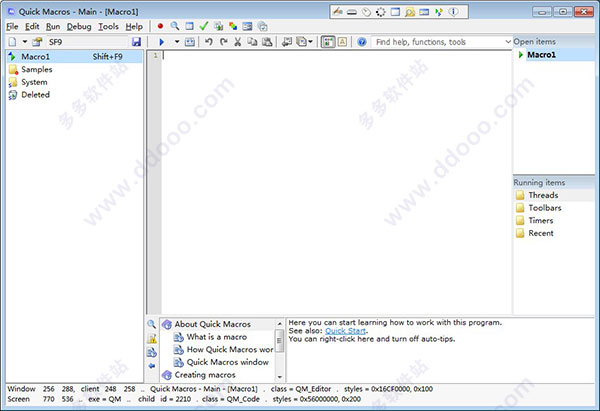Image resolution: width=600 pixels, height=411 pixels.
Task: Click the green-yellow-blue arrows icon
Action: [x=439, y=12]
